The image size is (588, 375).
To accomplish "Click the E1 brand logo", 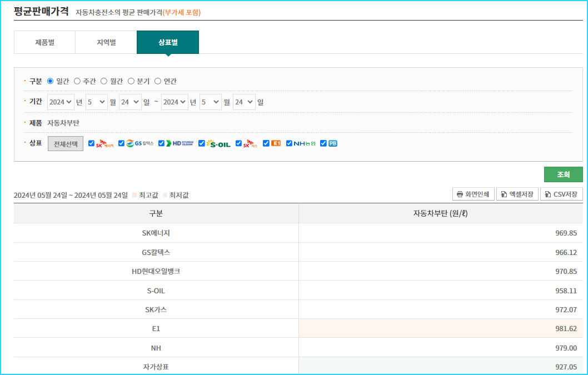I will [x=276, y=143].
